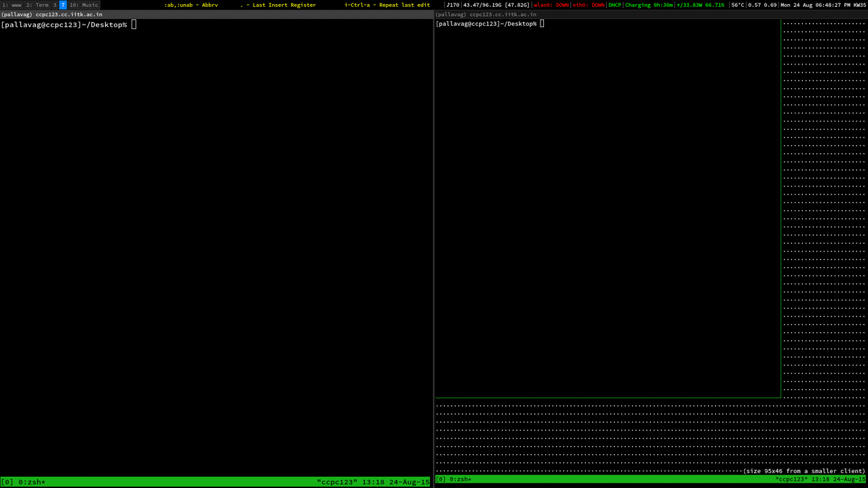
Task: Click the 33.83W 66.71% power reading
Action: [701, 5]
